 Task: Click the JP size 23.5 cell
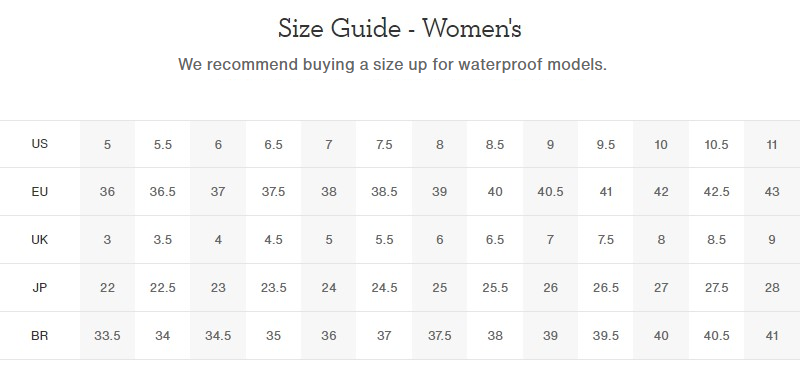click(273, 288)
